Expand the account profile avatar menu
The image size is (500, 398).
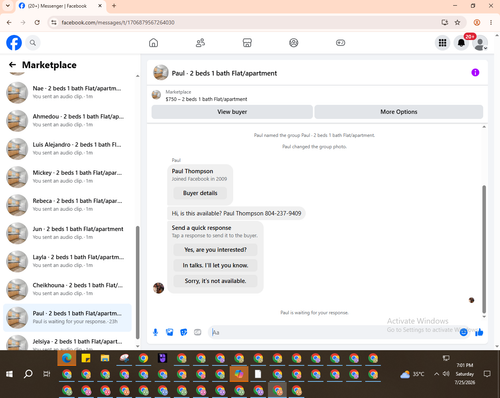click(480, 43)
